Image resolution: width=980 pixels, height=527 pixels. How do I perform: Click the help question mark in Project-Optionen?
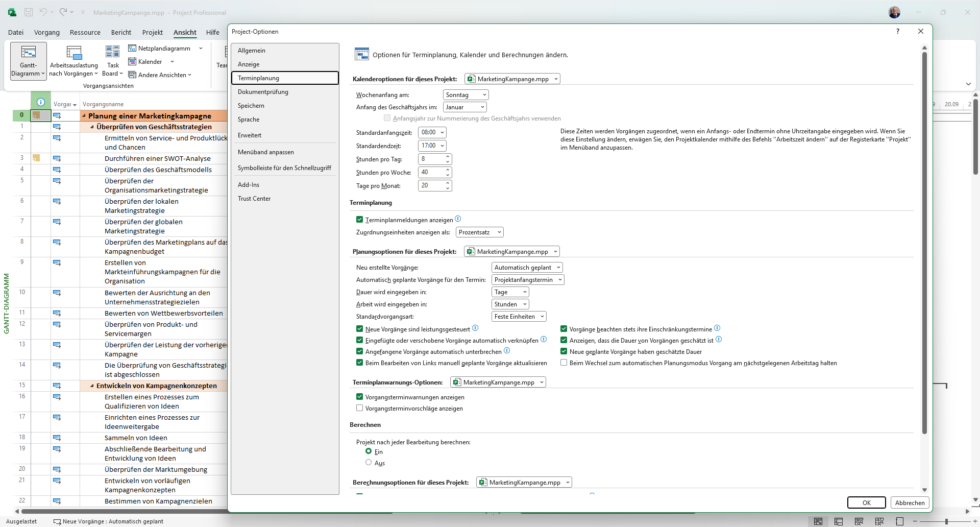click(898, 31)
